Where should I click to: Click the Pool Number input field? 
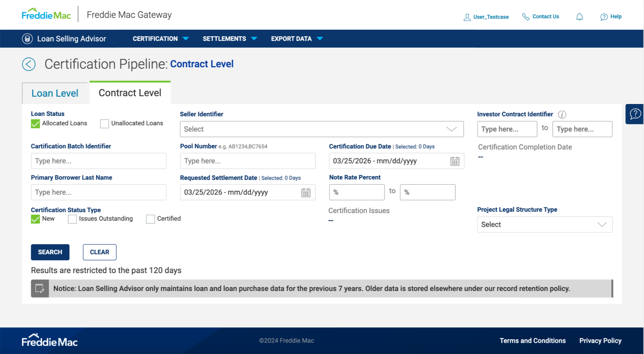pyautogui.click(x=247, y=161)
